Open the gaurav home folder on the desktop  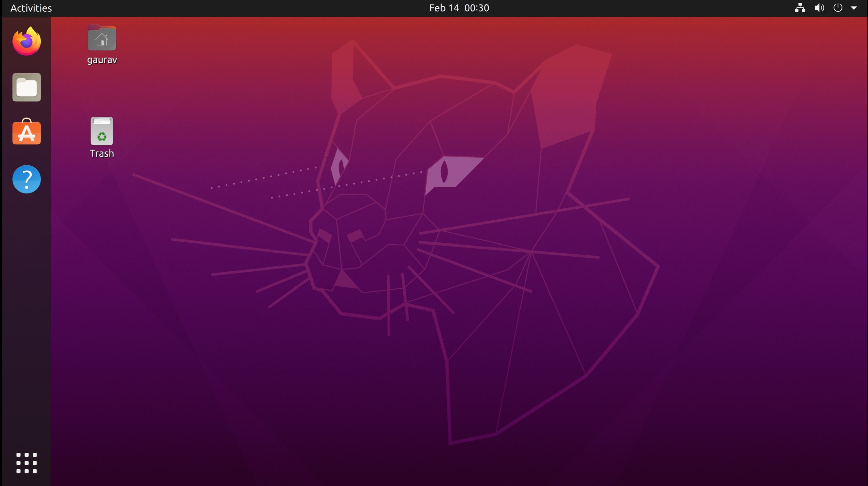click(102, 38)
